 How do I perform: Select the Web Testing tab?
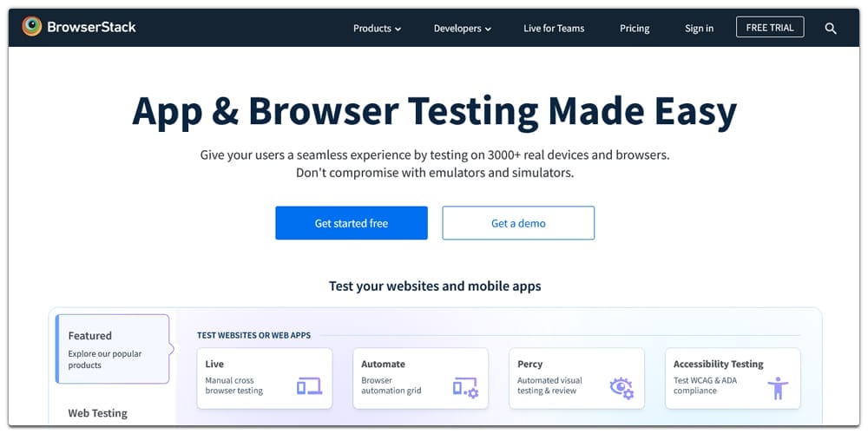pos(97,413)
